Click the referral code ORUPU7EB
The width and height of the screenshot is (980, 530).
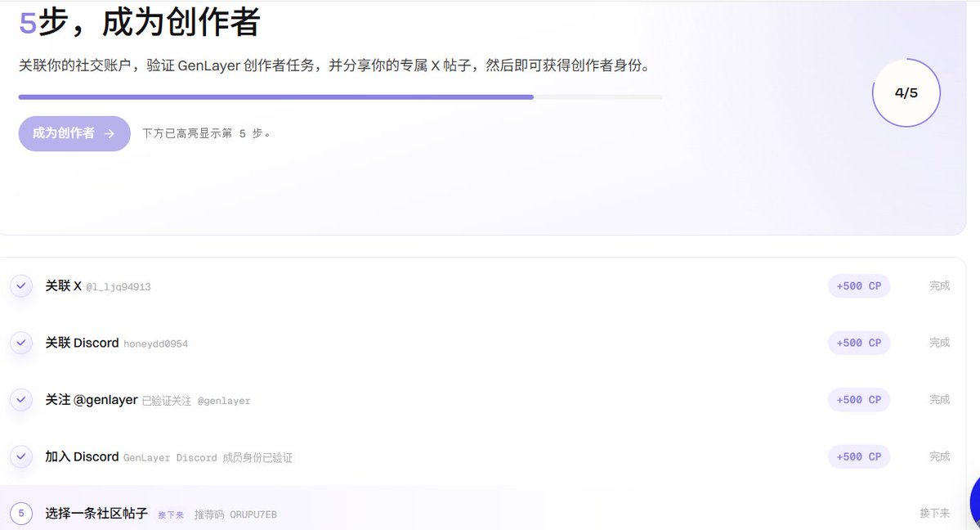click(x=253, y=514)
